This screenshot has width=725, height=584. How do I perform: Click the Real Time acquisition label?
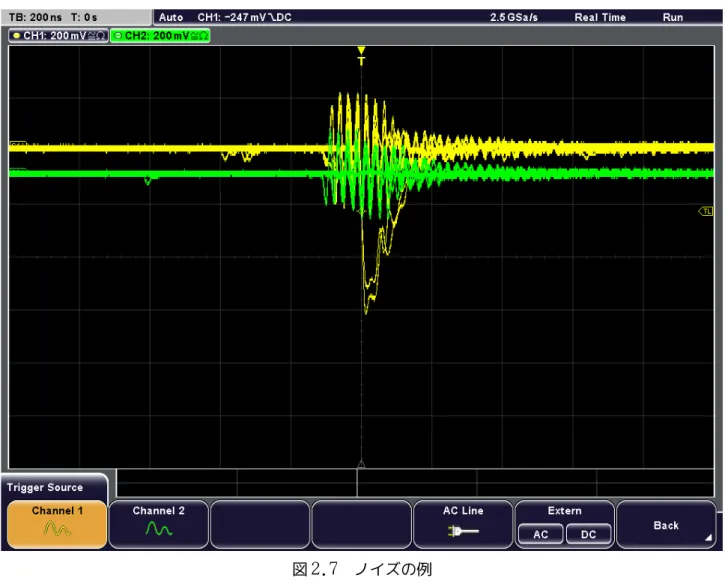(x=600, y=18)
